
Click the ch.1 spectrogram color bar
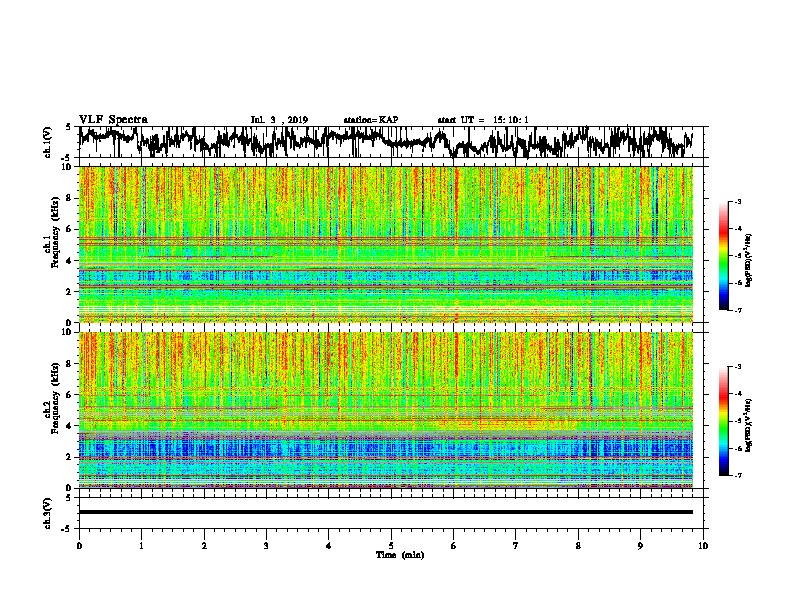723,256
